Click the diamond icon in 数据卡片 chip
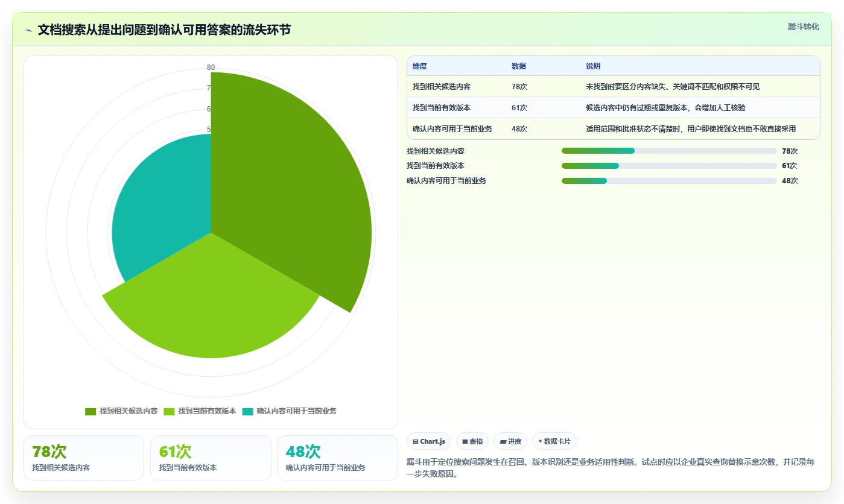 tap(540, 442)
